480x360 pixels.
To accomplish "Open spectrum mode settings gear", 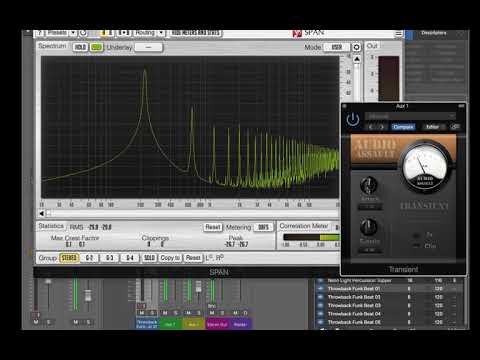I will [x=356, y=47].
